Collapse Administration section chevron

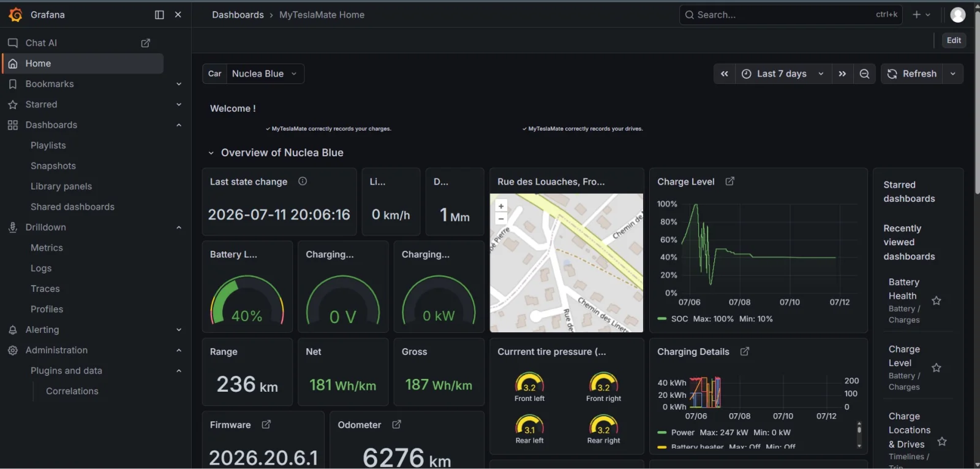point(179,350)
